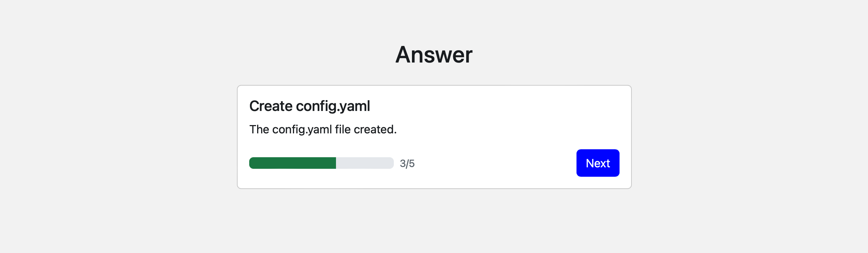Click near the end of the green bar
Image resolution: width=868 pixels, height=253 pixels.
pos(331,163)
